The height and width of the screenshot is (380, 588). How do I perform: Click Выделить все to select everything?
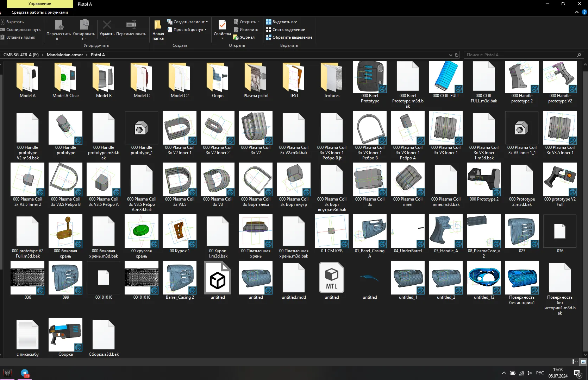[281, 22]
